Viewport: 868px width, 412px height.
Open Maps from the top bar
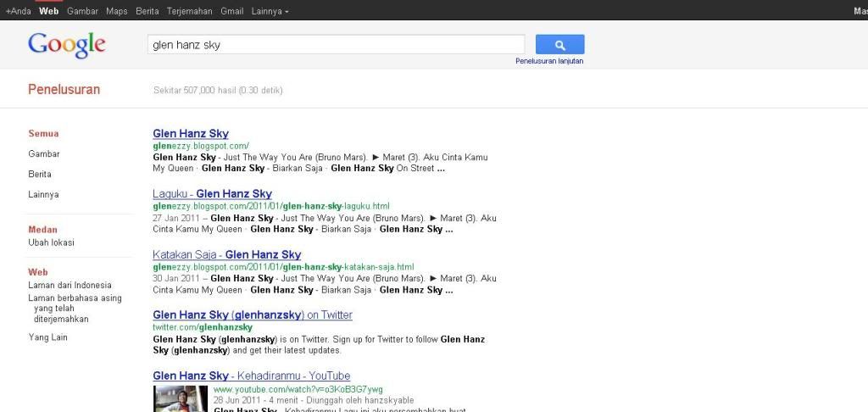[x=116, y=11]
